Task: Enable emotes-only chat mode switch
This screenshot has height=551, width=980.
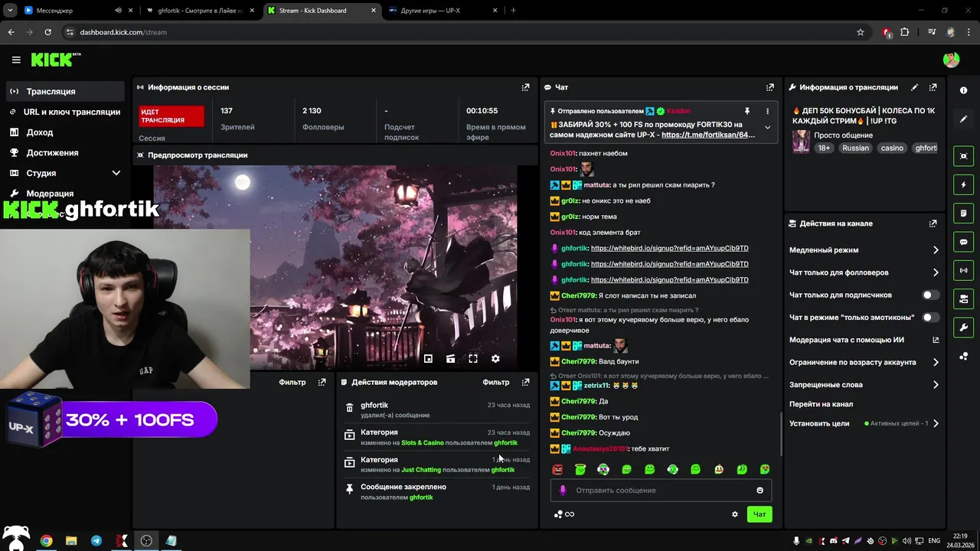Action: [930, 317]
